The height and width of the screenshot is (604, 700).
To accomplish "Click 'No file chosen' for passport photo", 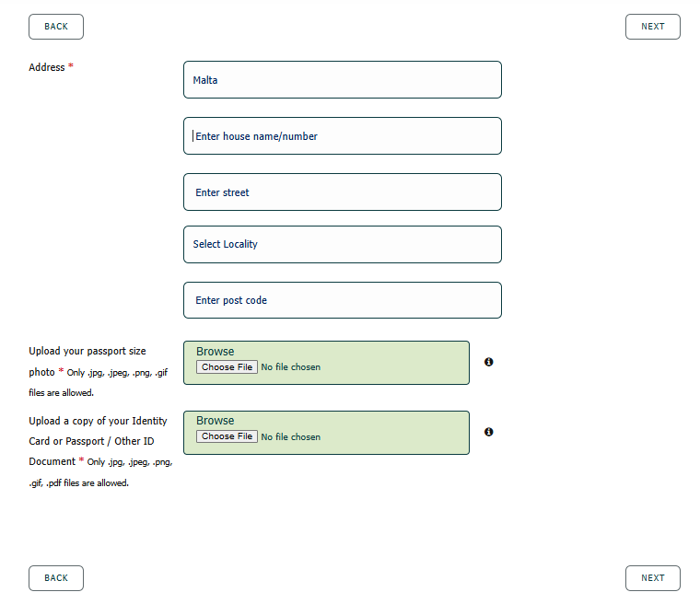I will click(x=291, y=367).
